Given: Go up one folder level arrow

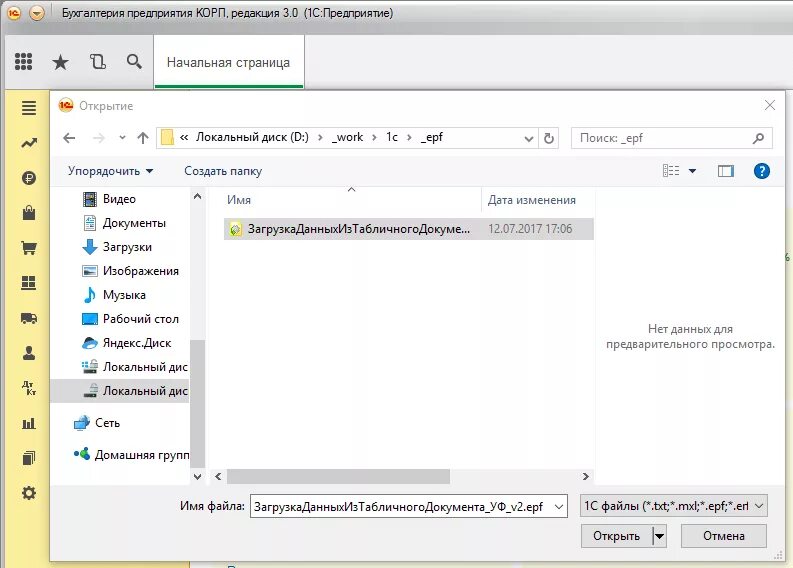Looking at the screenshot, I should coord(143,138).
